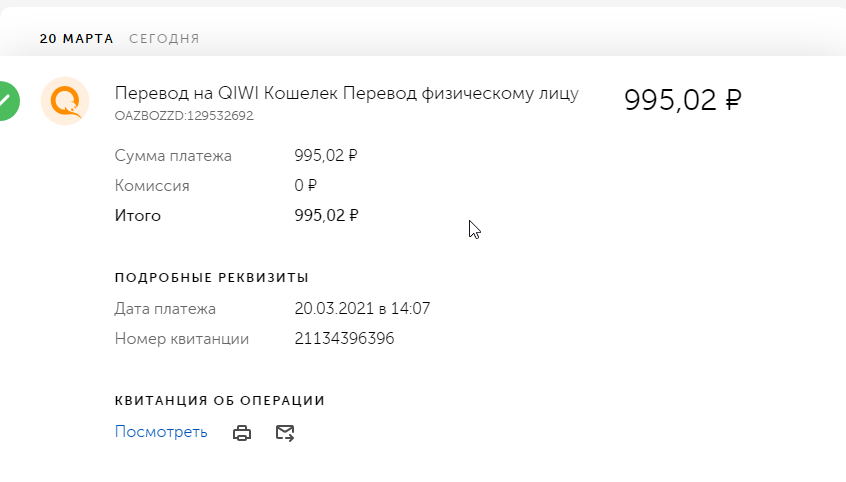This screenshot has height=482, width=846.
Task: Click the Сумма платежа value 995,02 ₽
Action: point(326,155)
